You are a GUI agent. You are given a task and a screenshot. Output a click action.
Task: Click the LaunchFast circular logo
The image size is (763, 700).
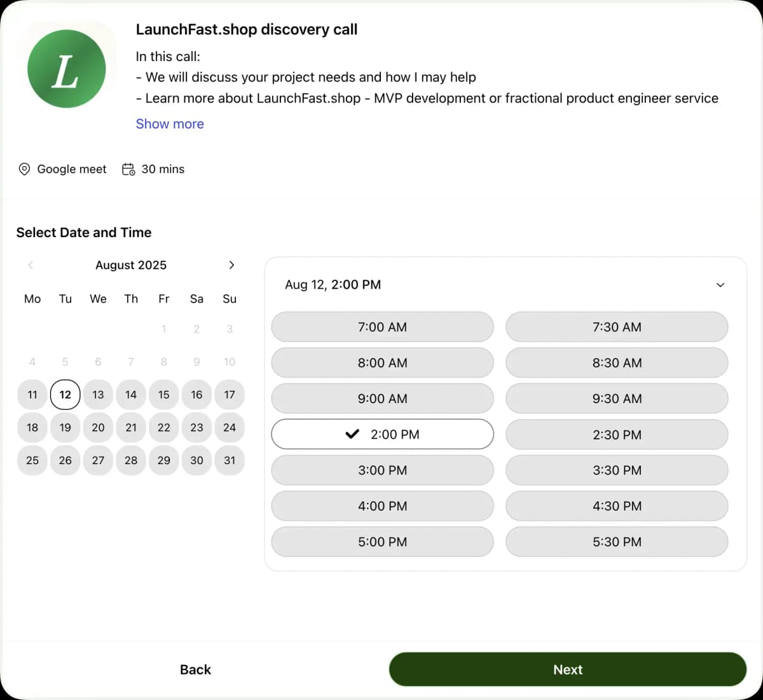(x=66, y=69)
